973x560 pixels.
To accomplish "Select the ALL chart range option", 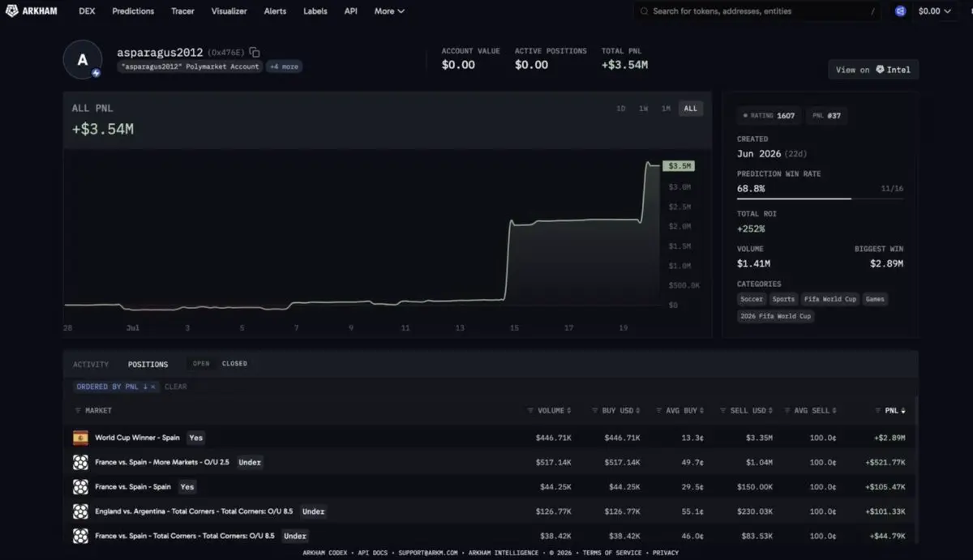I will click(690, 109).
